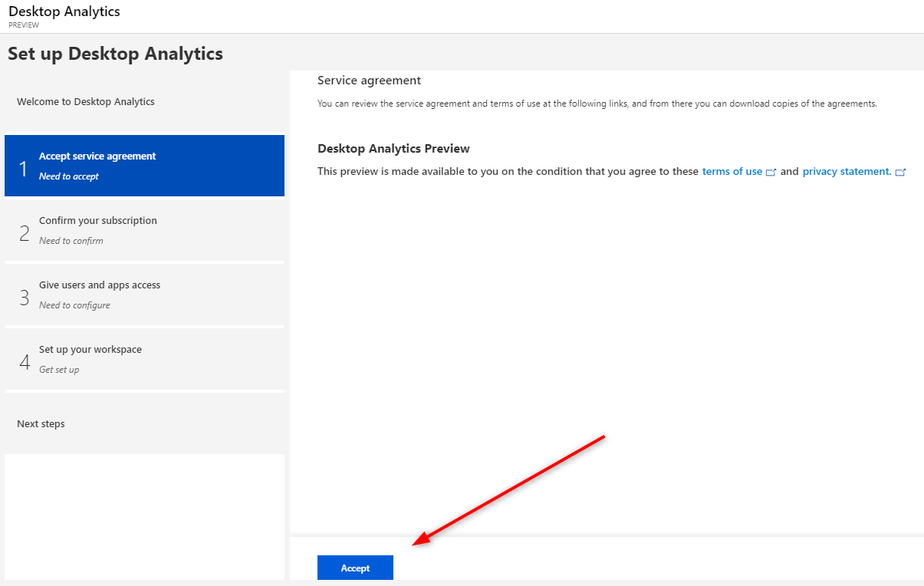Click the 'Get set up' status text
The image size is (924, 586).
(x=59, y=370)
